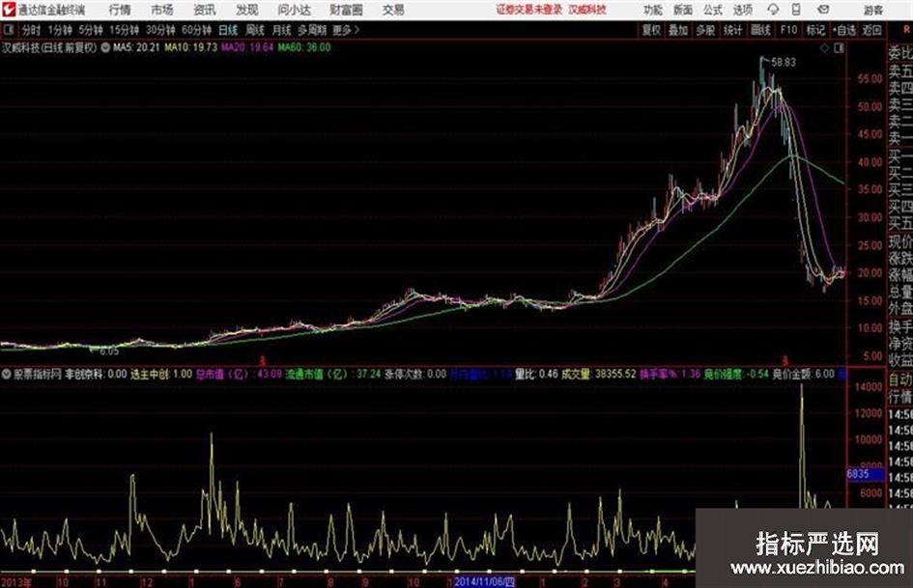Open the 发现 menu
Viewport: 913px width, 588px height.
pyautogui.click(x=247, y=10)
